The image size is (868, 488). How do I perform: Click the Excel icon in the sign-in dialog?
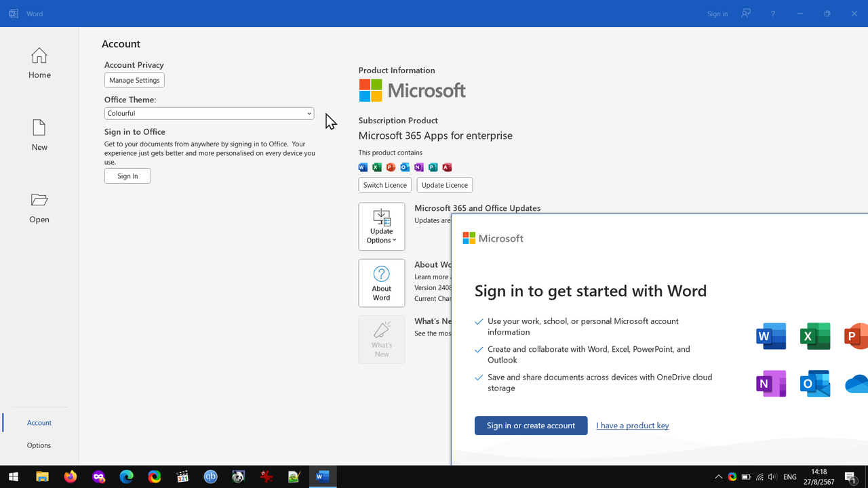tap(815, 336)
